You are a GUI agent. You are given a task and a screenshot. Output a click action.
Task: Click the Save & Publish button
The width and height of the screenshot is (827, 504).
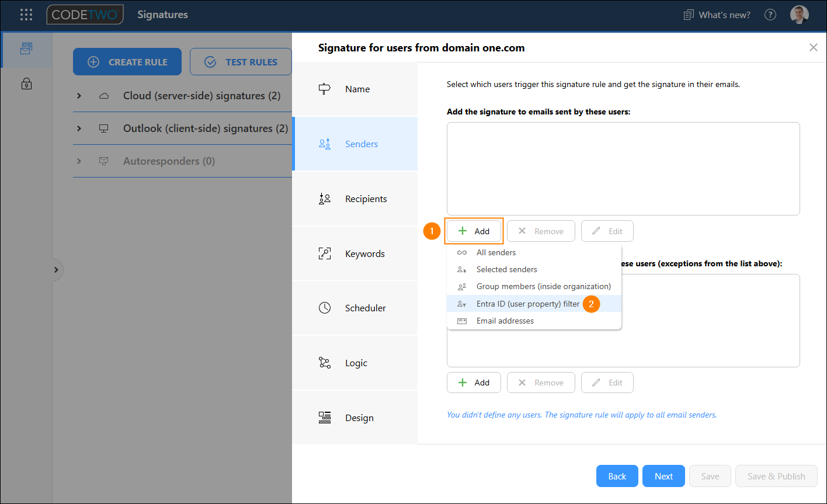pos(776,476)
